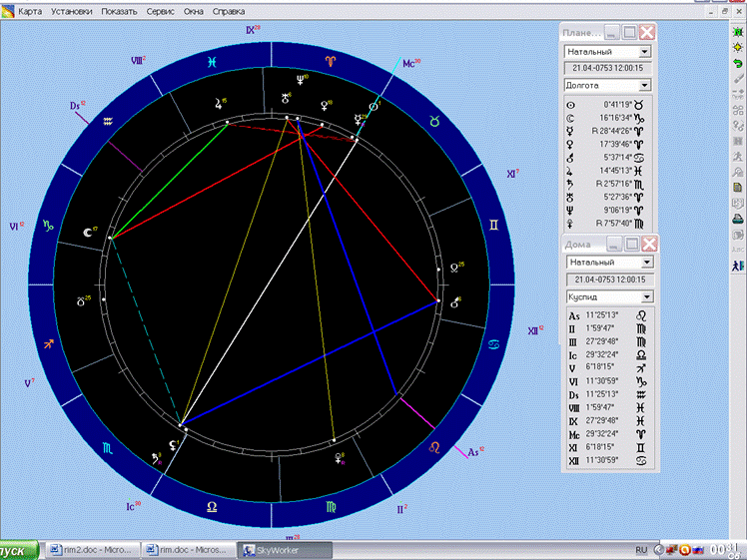Click the printer icon in right toolbar
This screenshot has height=560, width=747.
(736, 218)
